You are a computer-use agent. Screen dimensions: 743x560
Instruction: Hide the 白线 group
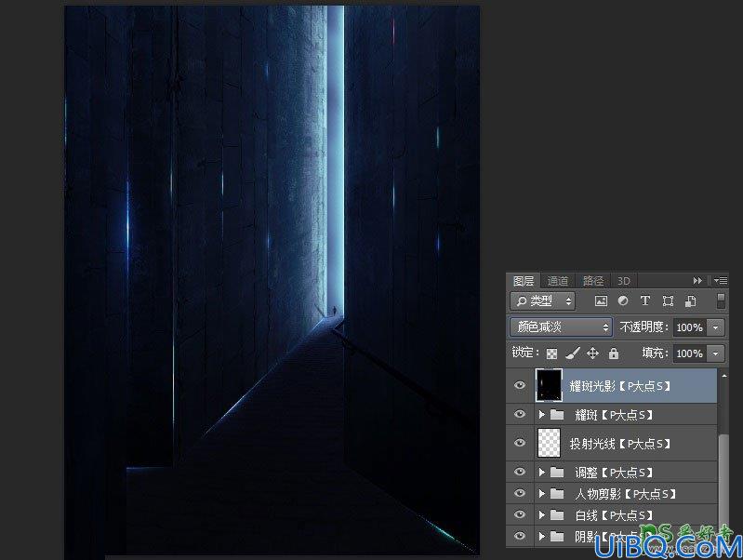click(x=520, y=514)
